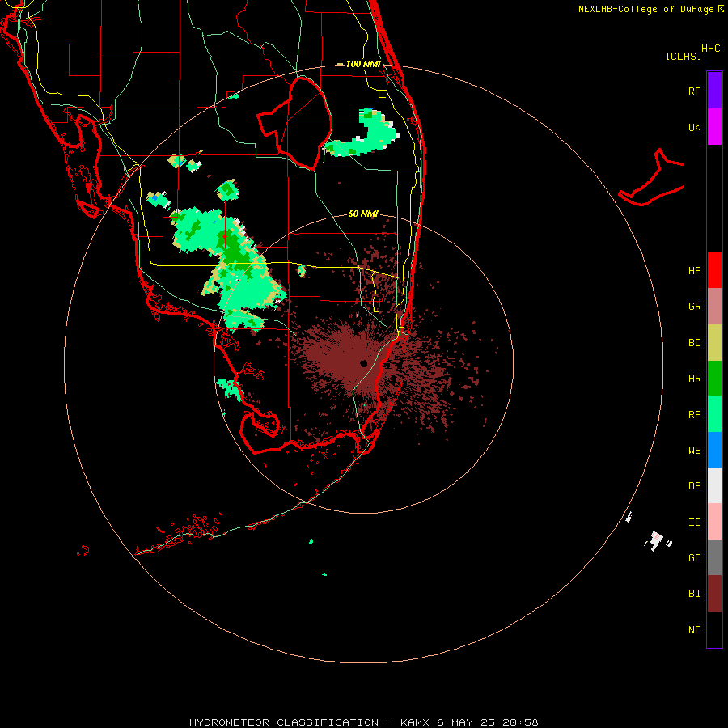Select the yellow BD legend swatch

coord(714,343)
